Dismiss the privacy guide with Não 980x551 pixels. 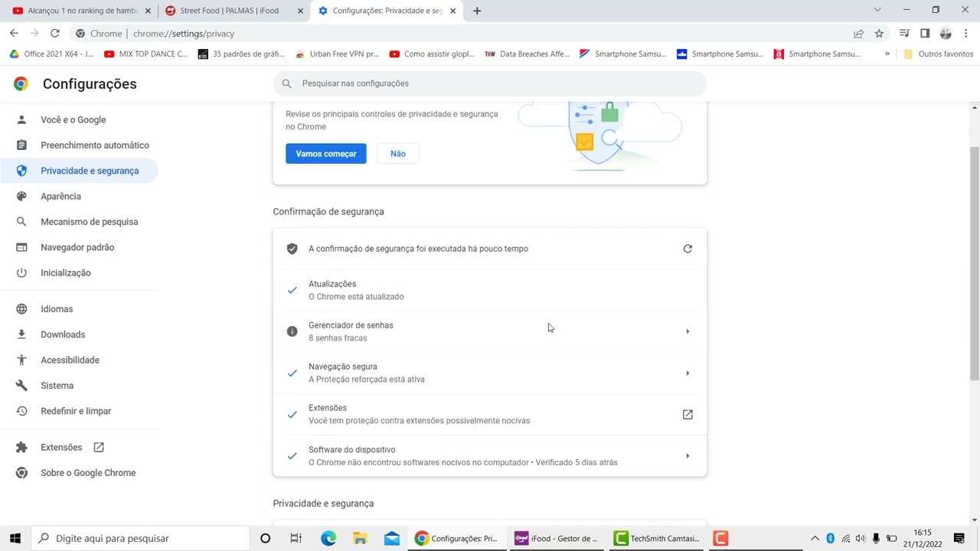[x=398, y=154]
